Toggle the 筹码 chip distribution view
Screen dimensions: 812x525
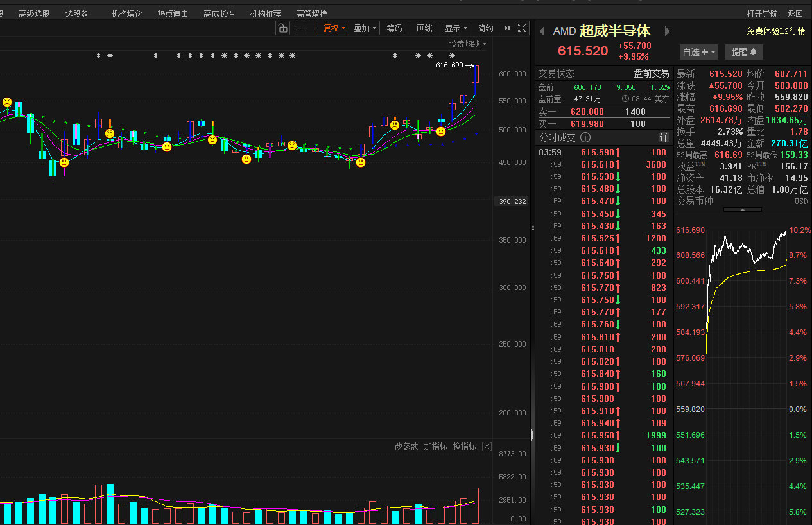click(x=394, y=28)
